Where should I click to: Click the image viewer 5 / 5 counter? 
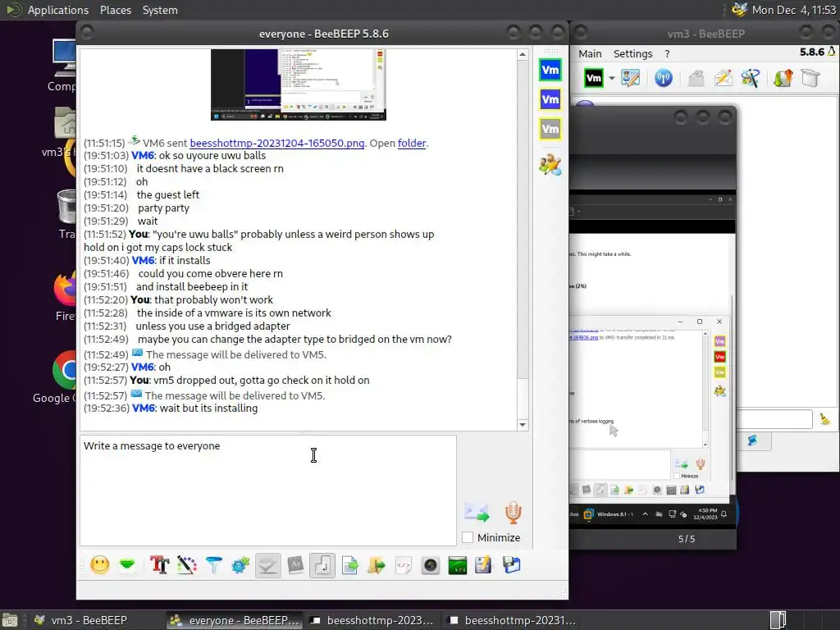tap(687, 539)
